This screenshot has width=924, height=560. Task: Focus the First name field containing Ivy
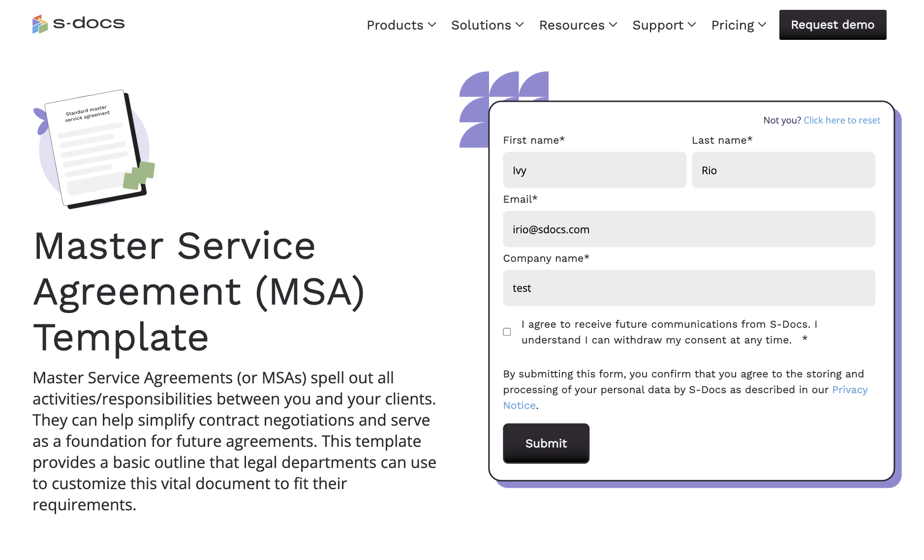click(594, 170)
